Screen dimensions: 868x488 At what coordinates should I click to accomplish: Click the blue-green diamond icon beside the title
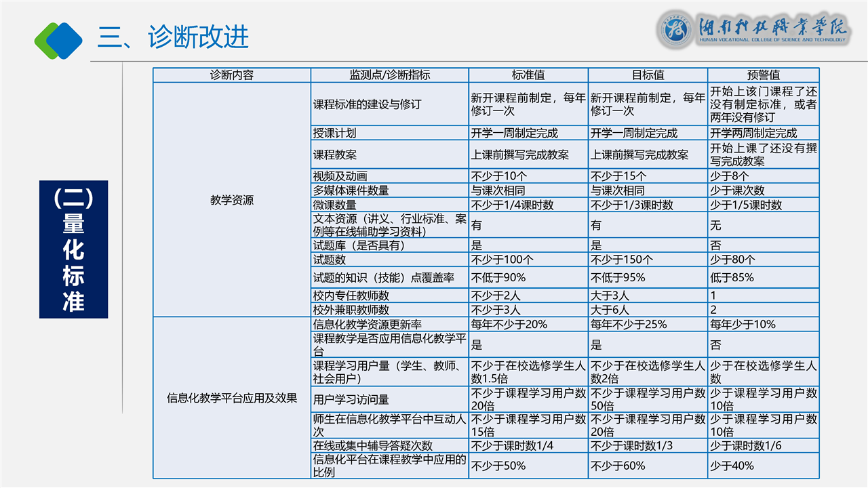(x=58, y=38)
